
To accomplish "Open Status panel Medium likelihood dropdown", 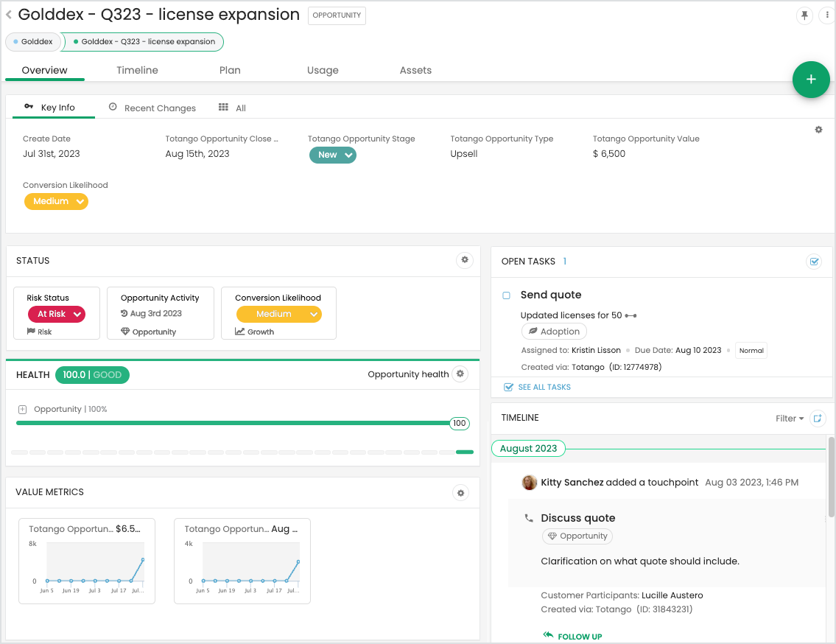I will 279,315.
